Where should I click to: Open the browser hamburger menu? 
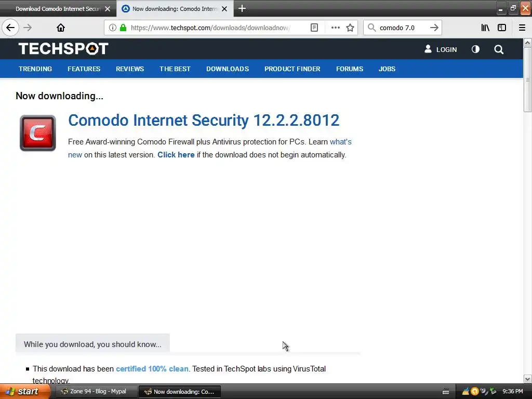(x=522, y=28)
